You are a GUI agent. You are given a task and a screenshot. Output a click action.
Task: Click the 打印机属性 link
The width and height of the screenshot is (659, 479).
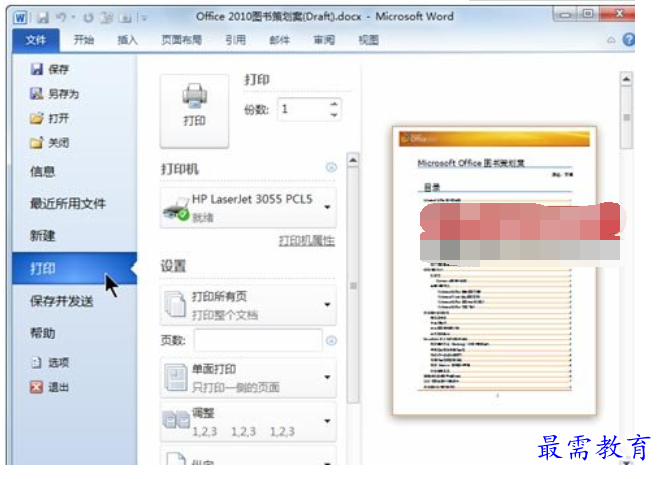[x=307, y=241]
